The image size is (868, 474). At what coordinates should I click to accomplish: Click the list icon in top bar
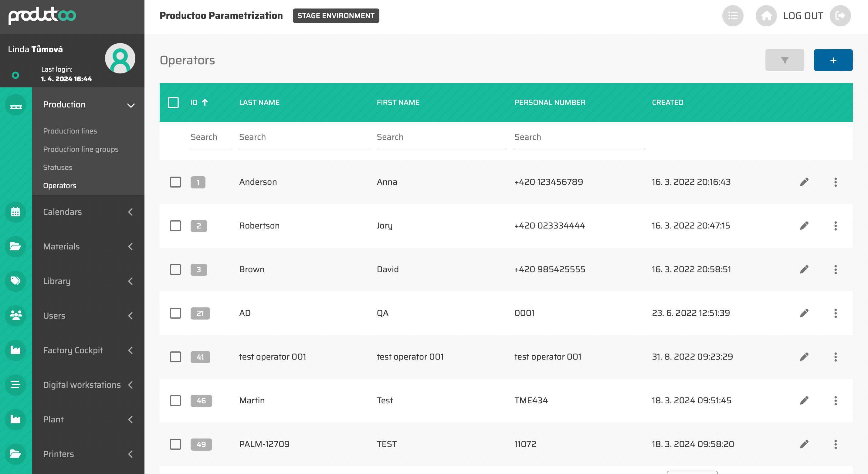[x=733, y=16]
